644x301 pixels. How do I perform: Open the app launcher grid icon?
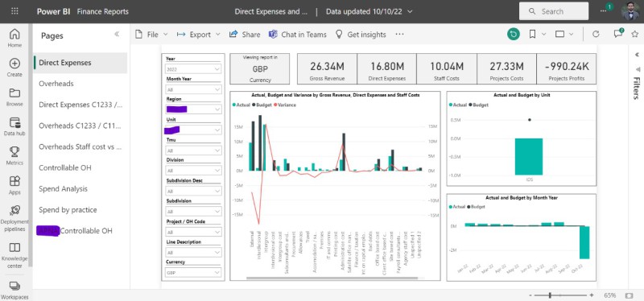pyautogui.click(x=14, y=11)
